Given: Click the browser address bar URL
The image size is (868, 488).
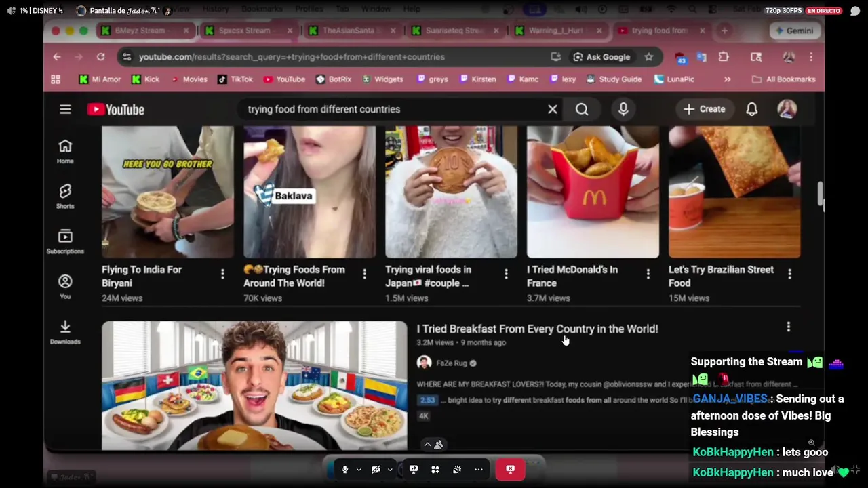Looking at the screenshot, I should (292, 57).
